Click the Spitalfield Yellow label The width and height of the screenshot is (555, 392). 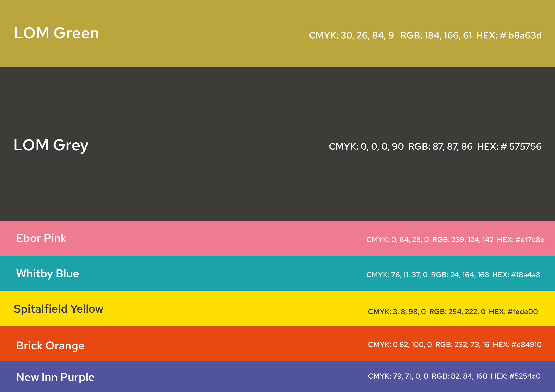[59, 309]
